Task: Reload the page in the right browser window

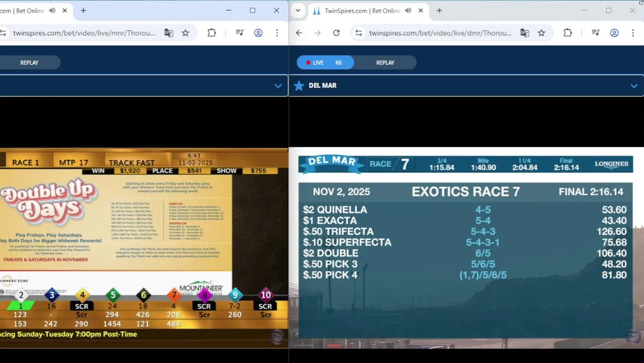Action: click(336, 33)
